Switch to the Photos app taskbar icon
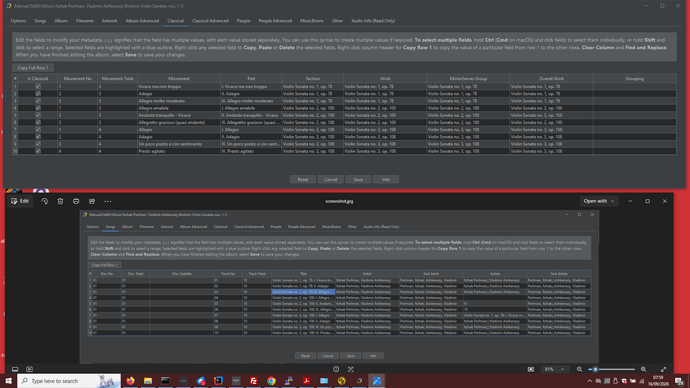 pyautogui.click(x=377, y=381)
